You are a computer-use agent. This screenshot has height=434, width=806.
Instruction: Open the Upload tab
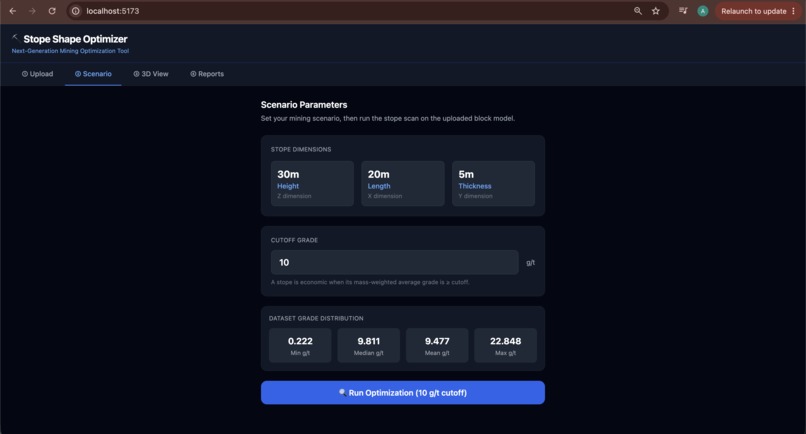point(38,74)
